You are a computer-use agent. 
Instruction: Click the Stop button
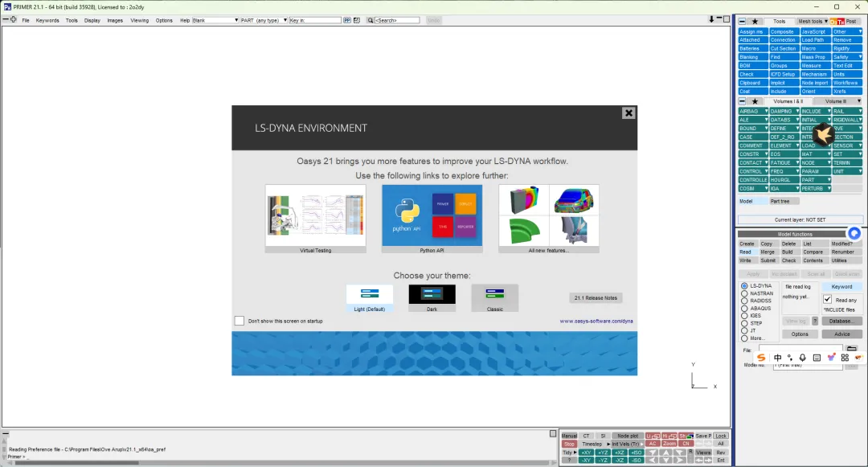(x=569, y=444)
